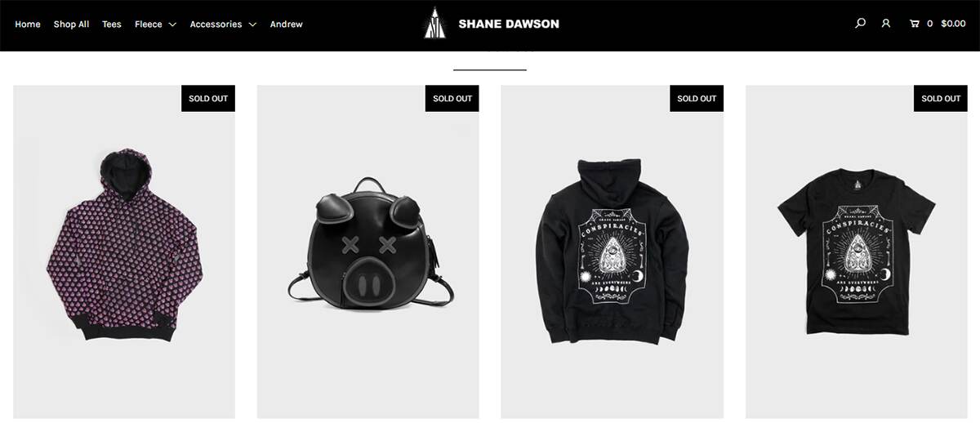
Task: Click the Shane Dawson triangle logo
Action: (434, 23)
